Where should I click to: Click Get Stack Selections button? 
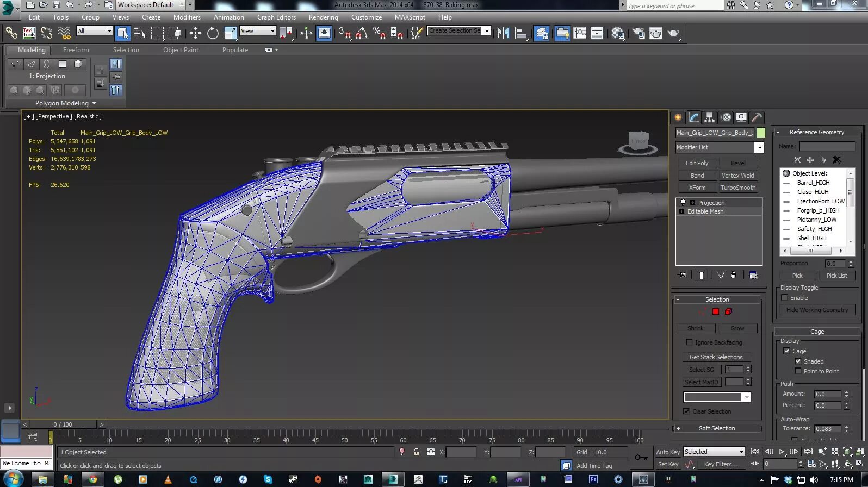(716, 357)
